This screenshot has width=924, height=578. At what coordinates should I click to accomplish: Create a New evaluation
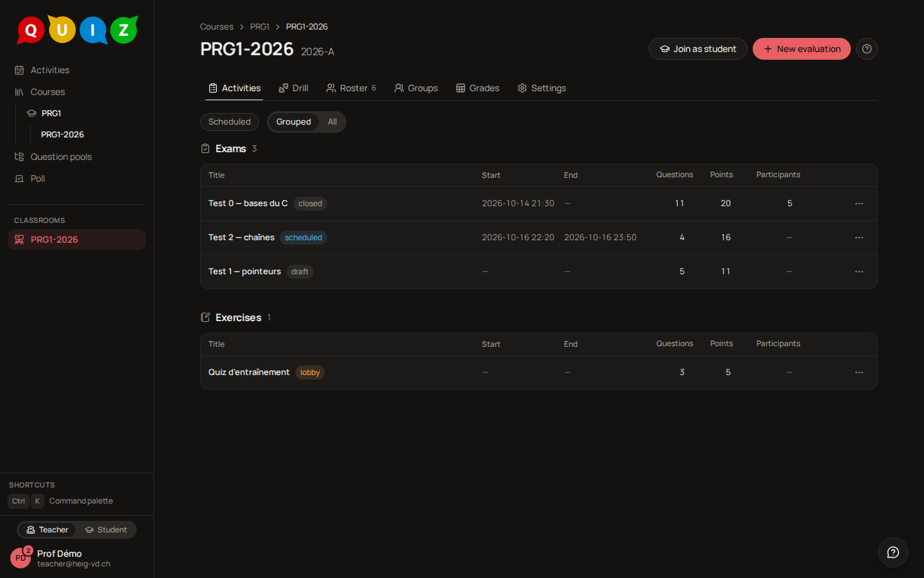(x=801, y=49)
